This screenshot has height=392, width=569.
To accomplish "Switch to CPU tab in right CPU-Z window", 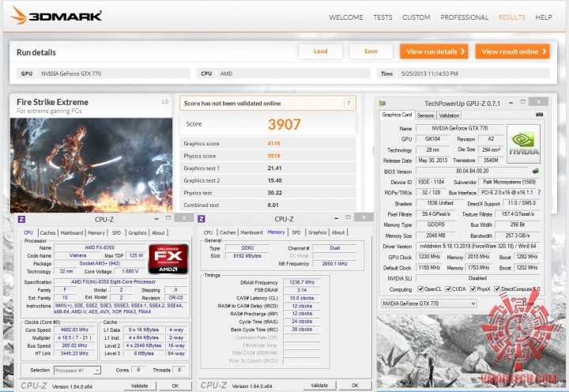I will pos(208,232).
